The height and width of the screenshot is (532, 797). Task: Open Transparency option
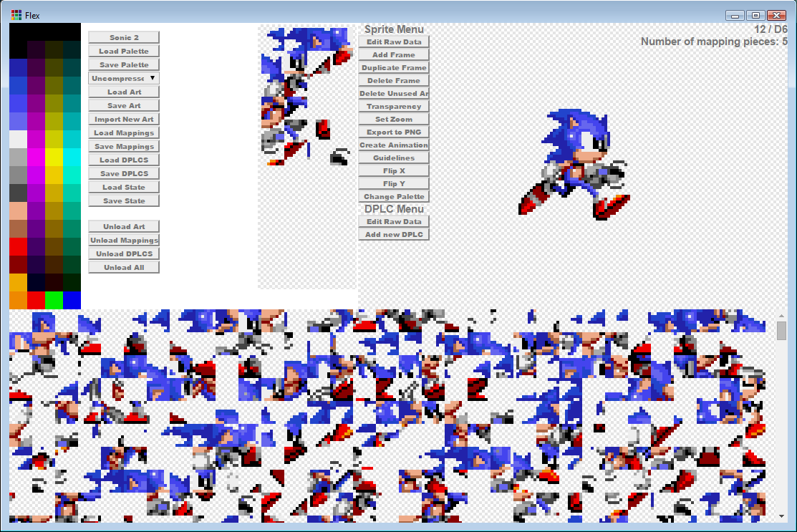(x=394, y=106)
